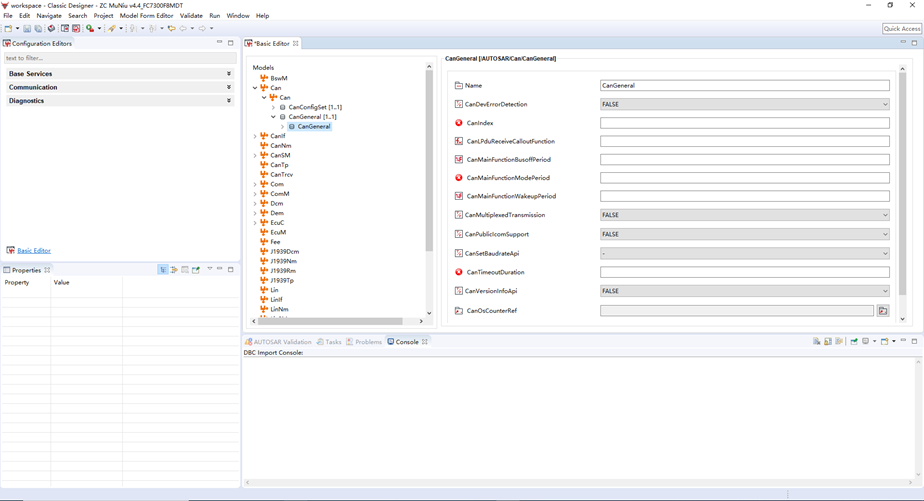Minimize the Configuration Editors panel
924x501 pixels.
[x=219, y=42]
